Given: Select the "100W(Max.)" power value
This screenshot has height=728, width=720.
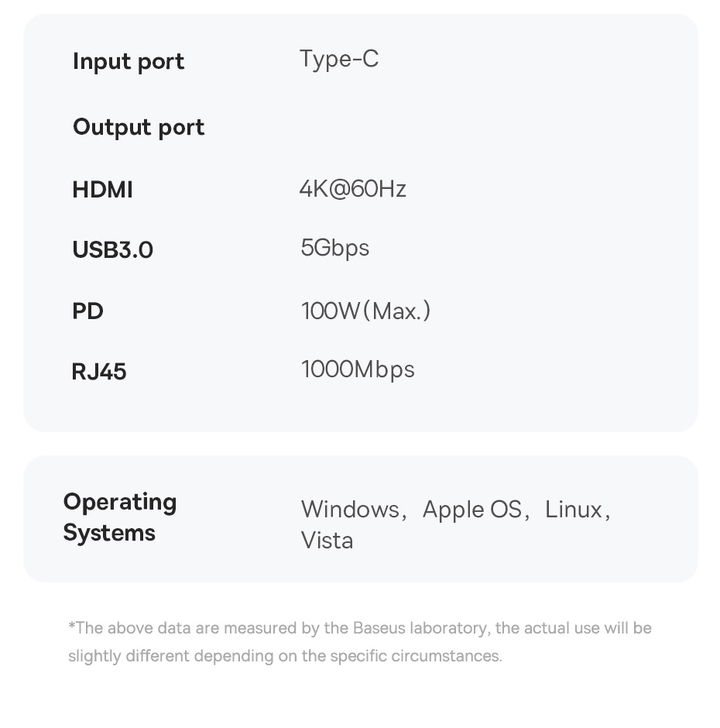Looking at the screenshot, I should [365, 311].
